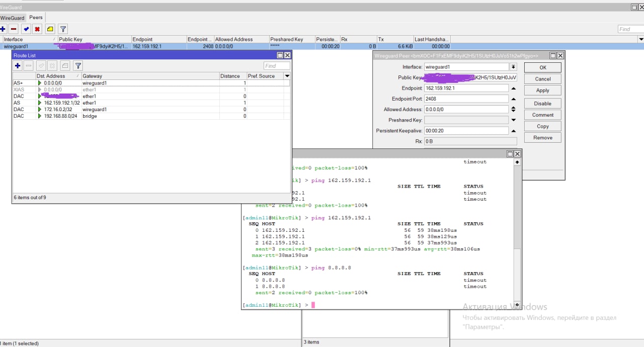
Task: Maximize the Terminal window
Action: click(510, 154)
